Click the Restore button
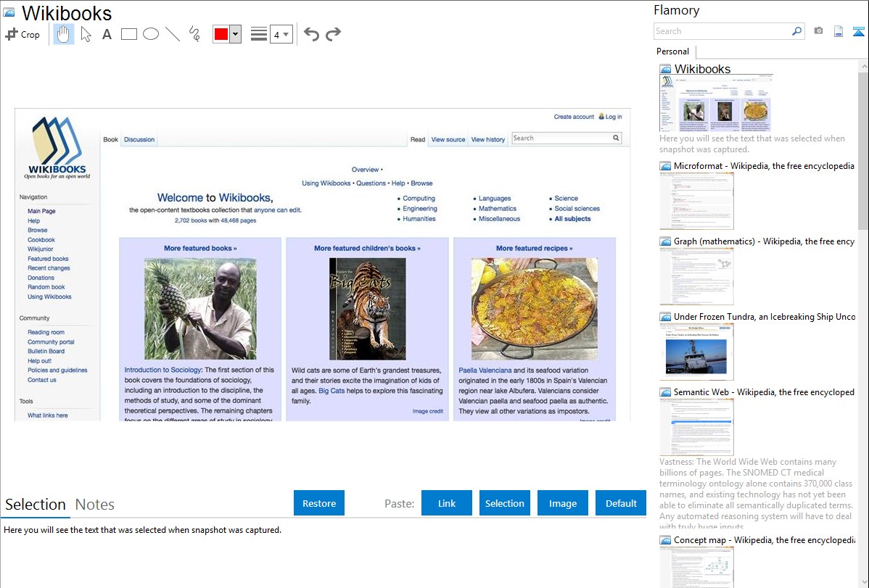Screen dimensions: 869x588 tap(319, 503)
